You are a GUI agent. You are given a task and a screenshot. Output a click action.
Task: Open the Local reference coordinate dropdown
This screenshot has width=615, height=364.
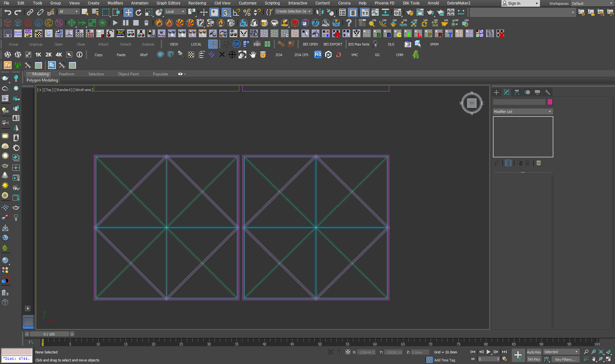[x=175, y=12]
